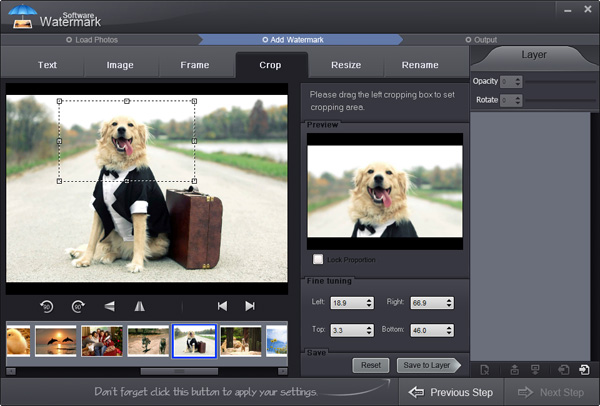Click the Opacity slider track
600x406 pixels.
(560, 82)
